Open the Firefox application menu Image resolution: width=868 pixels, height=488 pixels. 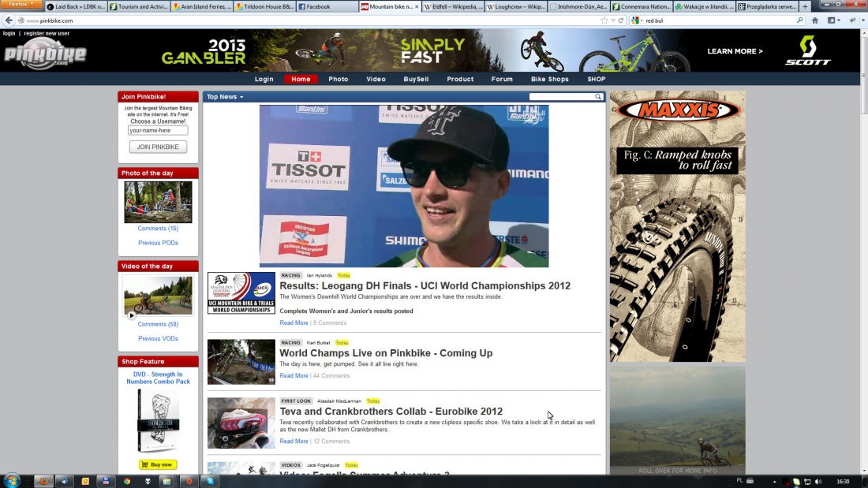pos(21,4)
